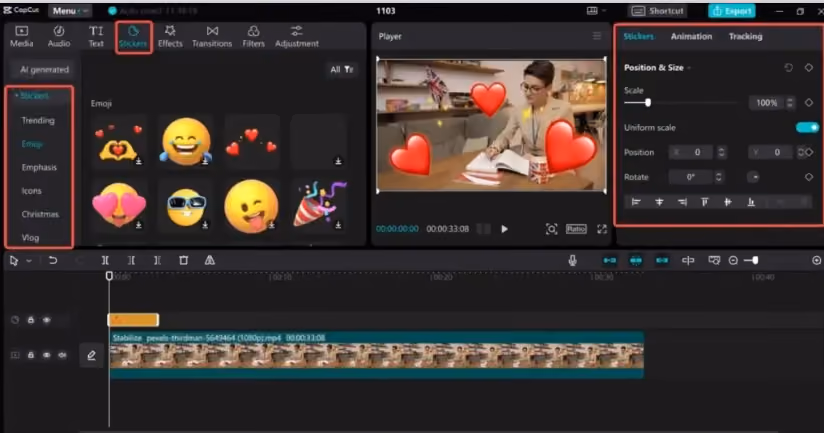The height and width of the screenshot is (433, 824).
Task: Toggle the Uniform scale switch
Action: (x=807, y=128)
